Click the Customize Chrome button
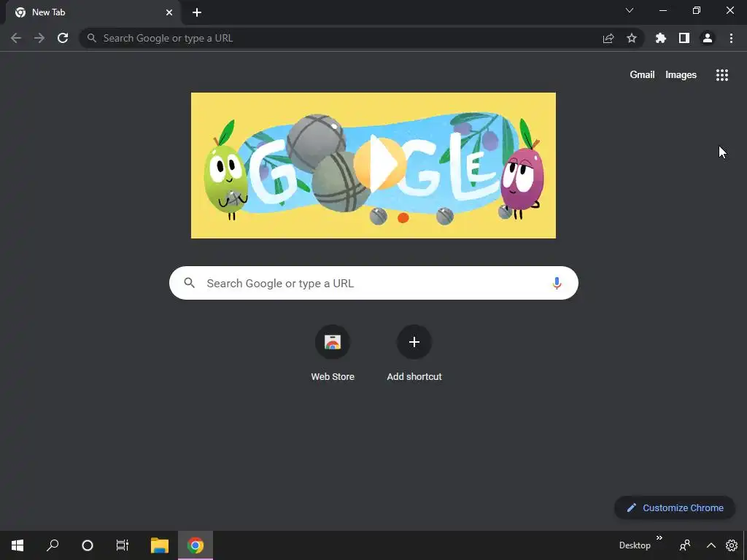This screenshot has height=560, width=747. [x=675, y=507]
